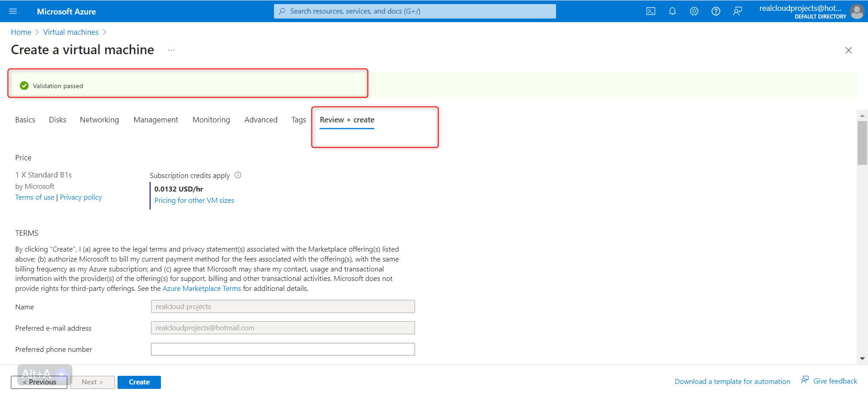Focus the Search resources, services, and docs box
The width and height of the screenshot is (868, 402).
(x=415, y=11)
